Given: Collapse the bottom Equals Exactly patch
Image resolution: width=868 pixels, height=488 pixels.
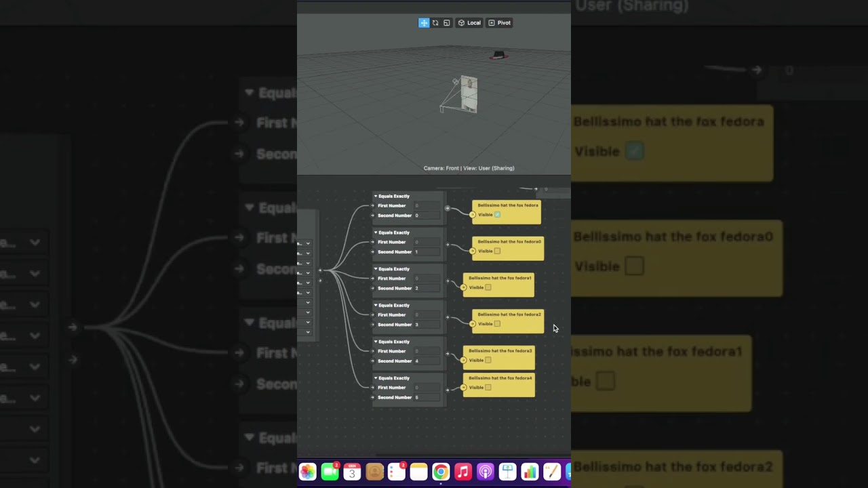Looking at the screenshot, I should point(376,378).
